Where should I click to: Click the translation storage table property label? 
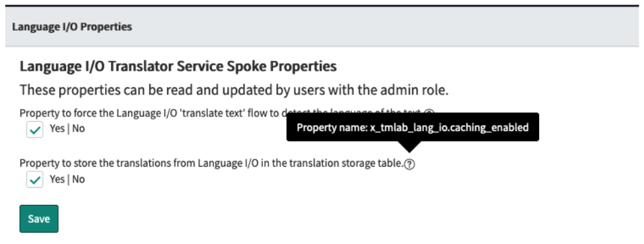point(211,163)
